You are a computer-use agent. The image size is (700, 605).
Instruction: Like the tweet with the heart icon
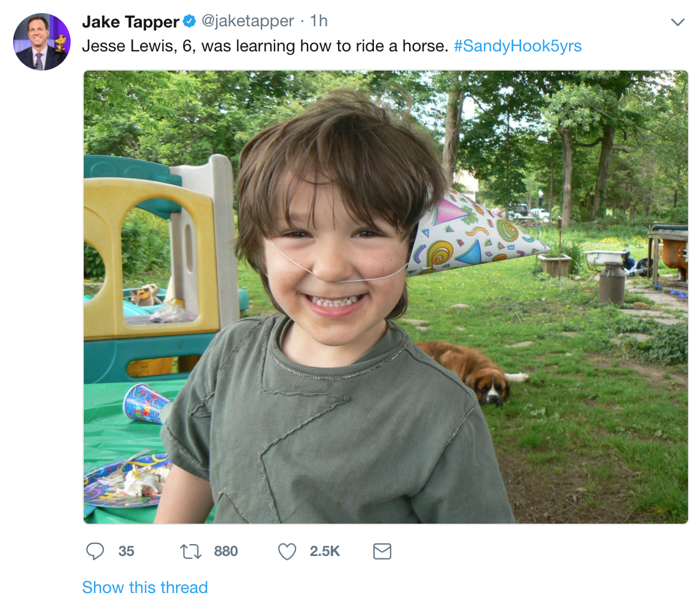pos(287,551)
